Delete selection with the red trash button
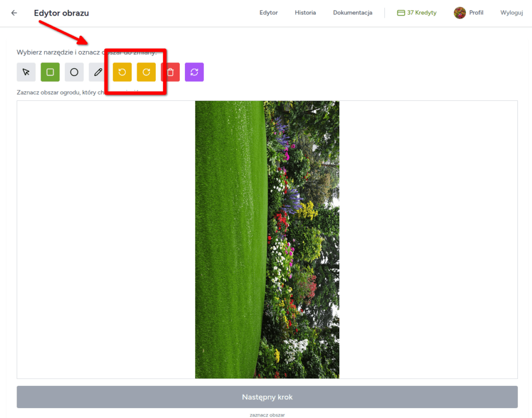Viewport: 532px width, 418px height. tap(170, 72)
